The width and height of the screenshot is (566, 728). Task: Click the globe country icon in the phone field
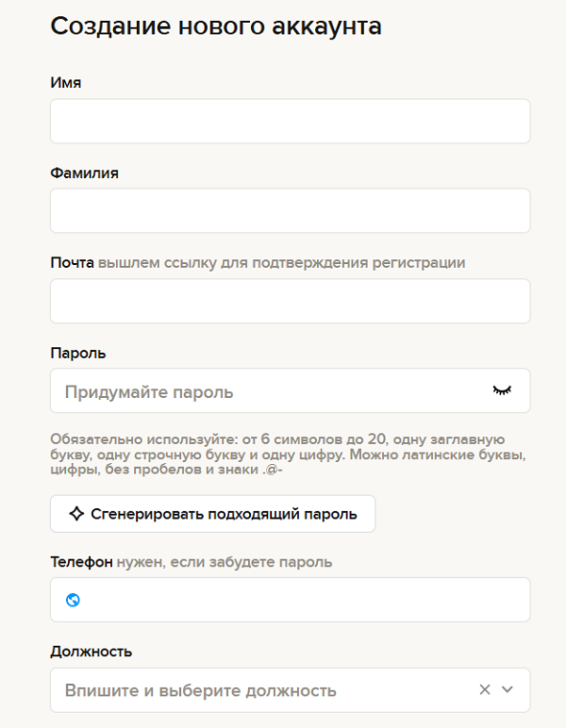click(x=73, y=600)
